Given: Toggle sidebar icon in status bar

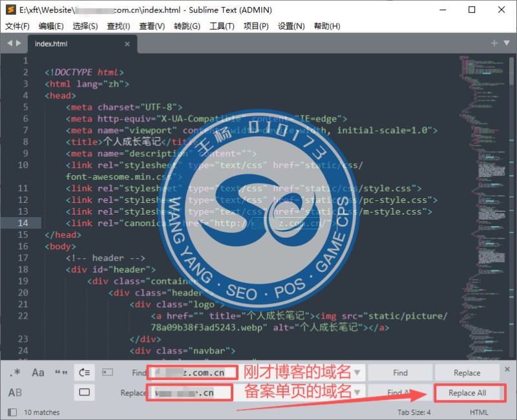Looking at the screenshot, I should [12, 412].
